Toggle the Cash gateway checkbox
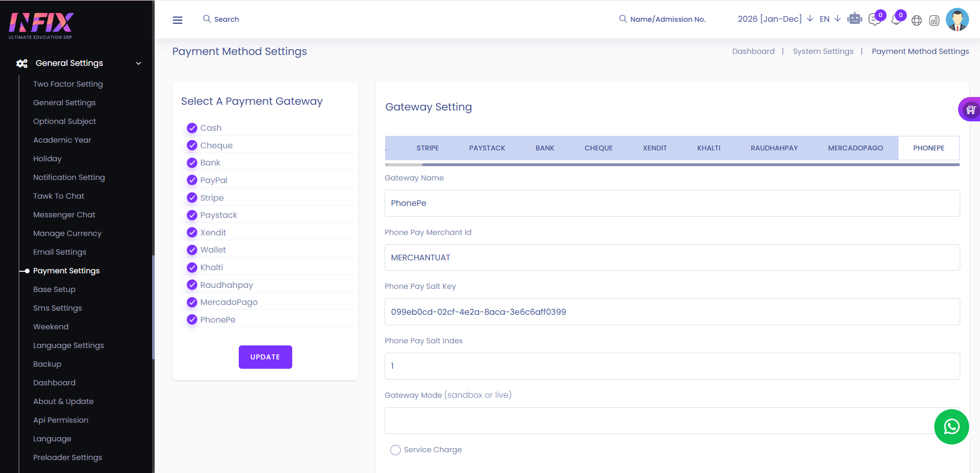Screen dimensions: 980x473 tap(192, 128)
